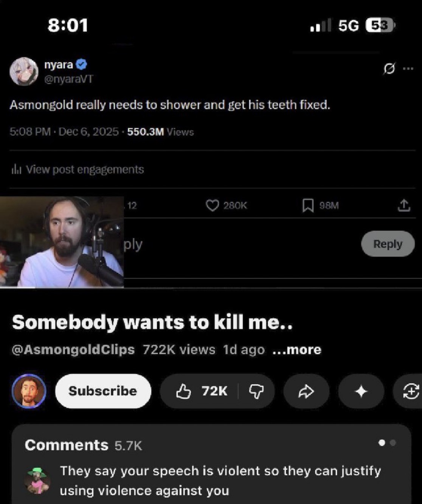Open the AsmongoldClips channel avatar
Screen dimensions: 422x504
(x=29, y=391)
